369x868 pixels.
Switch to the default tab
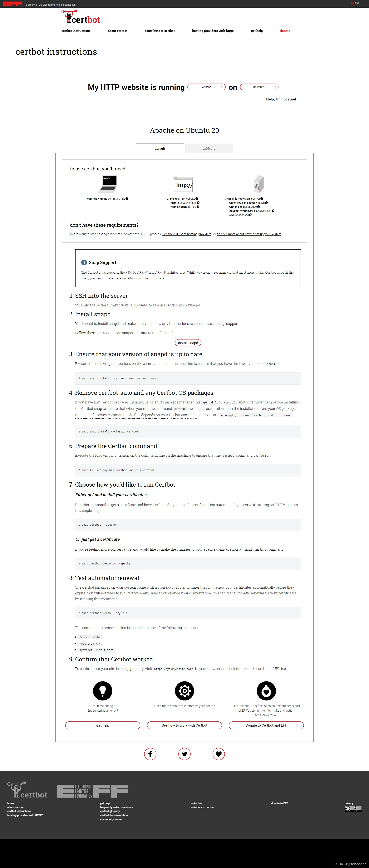[160, 148]
